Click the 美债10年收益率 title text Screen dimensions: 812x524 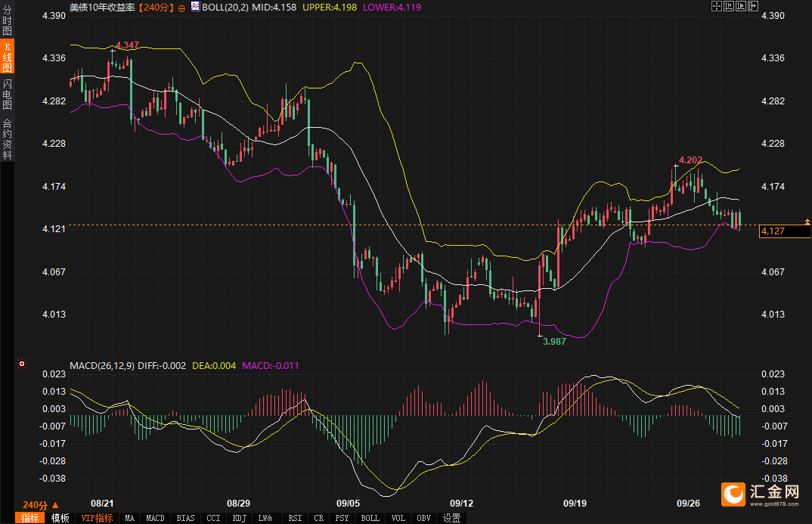(x=103, y=8)
